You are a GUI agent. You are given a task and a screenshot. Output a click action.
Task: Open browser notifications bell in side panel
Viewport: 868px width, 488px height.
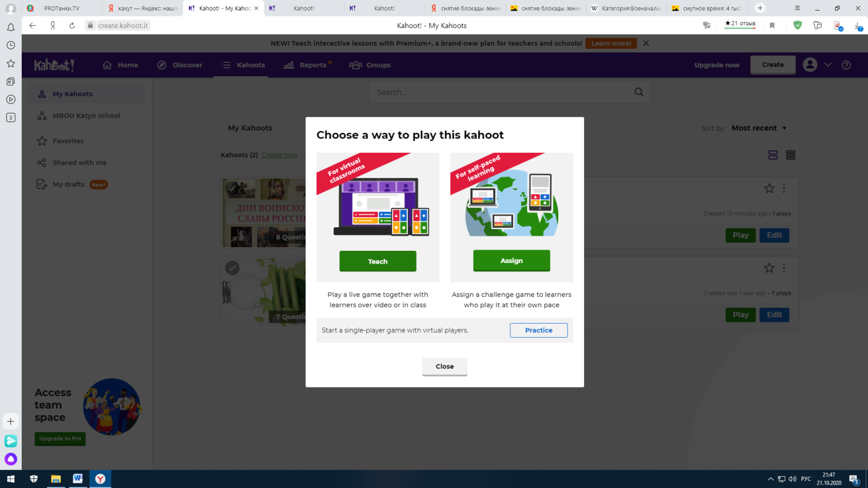[x=11, y=27]
